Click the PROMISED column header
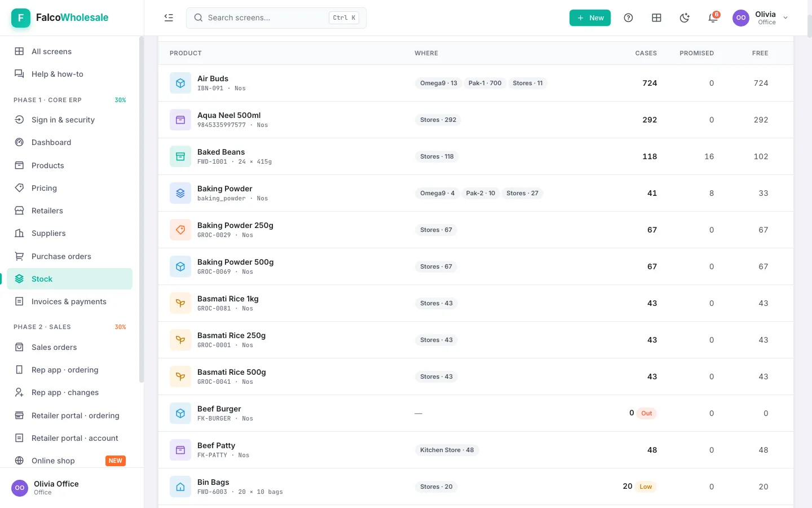Viewport: 812px width, 508px height. pos(696,53)
